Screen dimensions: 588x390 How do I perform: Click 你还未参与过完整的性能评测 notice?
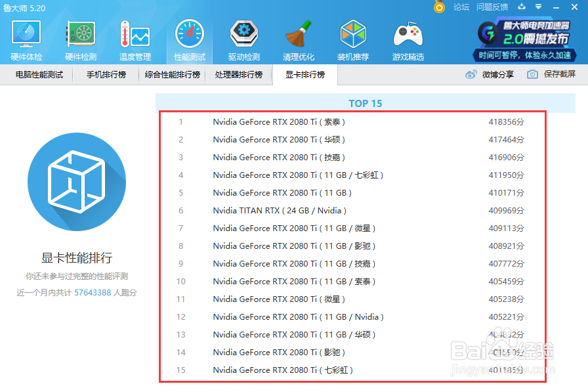coord(77,276)
